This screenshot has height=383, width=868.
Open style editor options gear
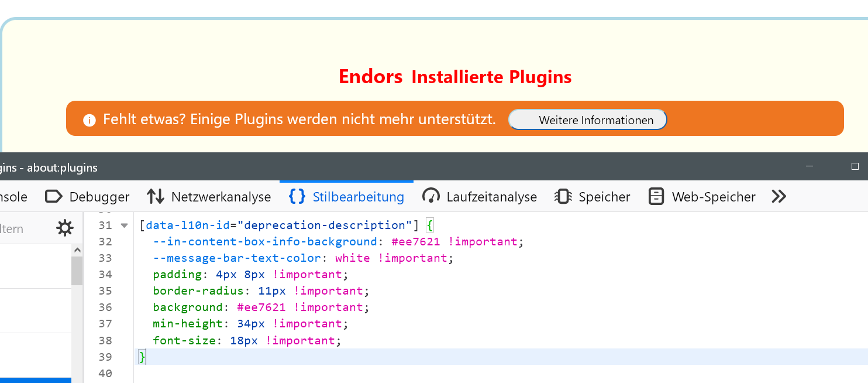click(x=65, y=228)
